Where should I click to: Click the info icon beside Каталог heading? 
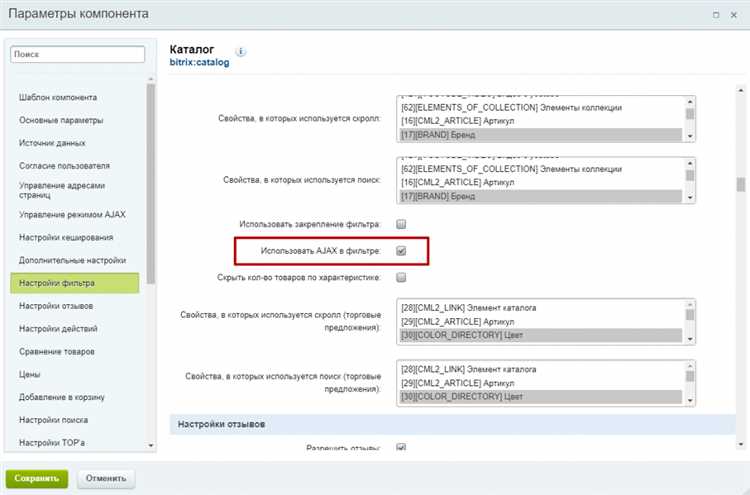(x=241, y=52)
